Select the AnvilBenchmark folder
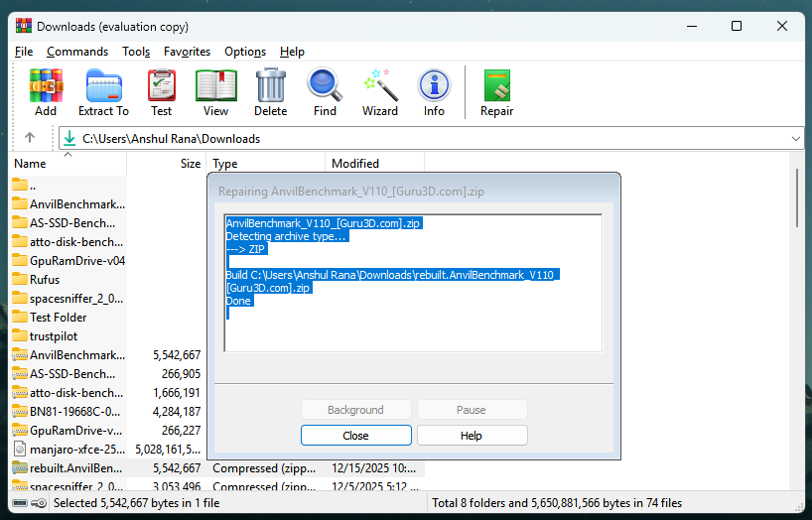Viewport: 812px width, 520px height. pyautogui.click(x=68, y=204)
